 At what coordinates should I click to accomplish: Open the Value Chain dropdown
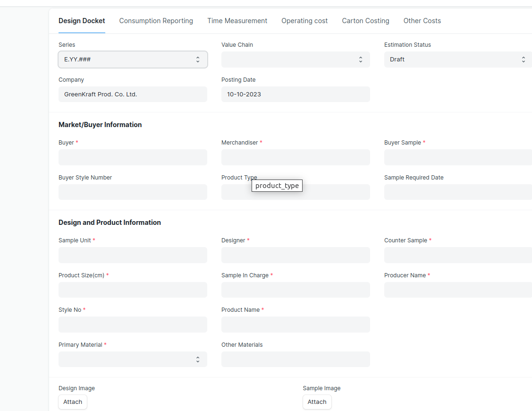pos(296,60)
